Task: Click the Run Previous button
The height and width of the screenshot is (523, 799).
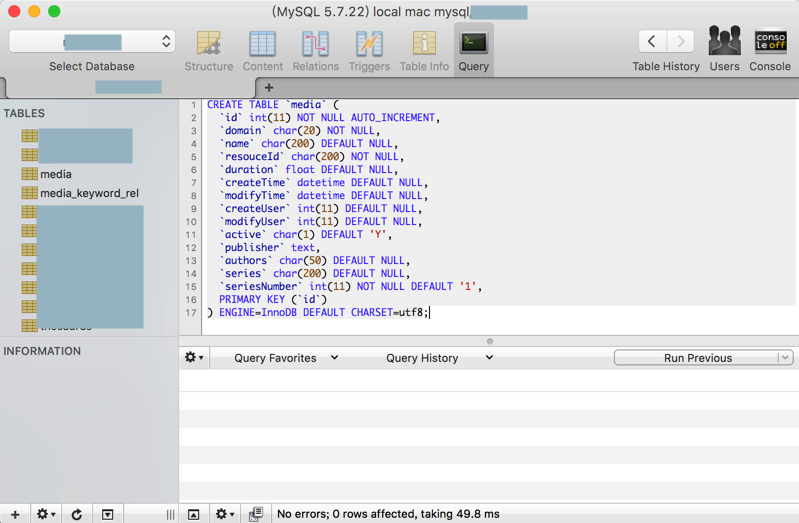Action: click(696, 358)
